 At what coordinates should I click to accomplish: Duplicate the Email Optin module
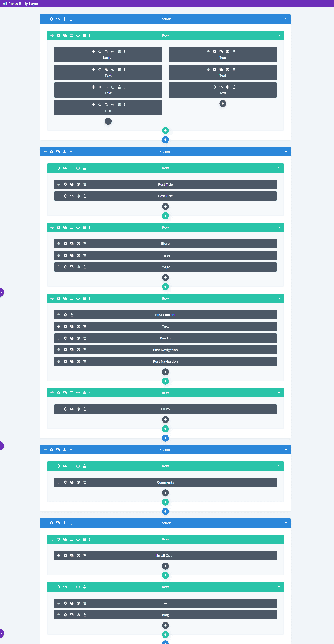point(72,555)
